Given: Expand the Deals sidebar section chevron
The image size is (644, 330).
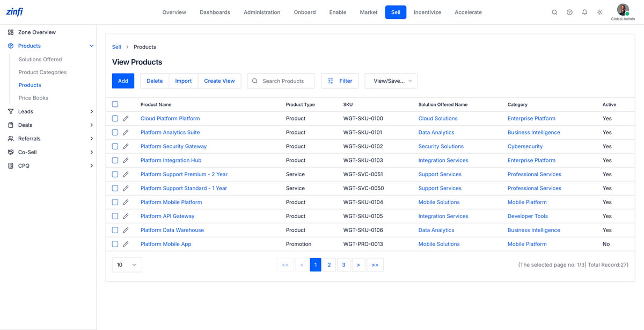Looking at the screenshot, I should 91,125.
